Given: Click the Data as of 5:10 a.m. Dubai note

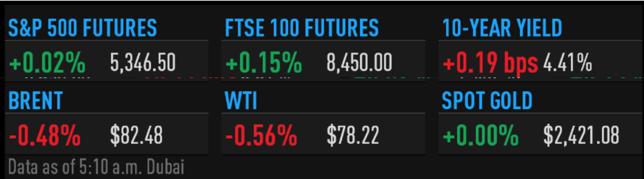Looking at the screenshot, I should click(96, 167).
